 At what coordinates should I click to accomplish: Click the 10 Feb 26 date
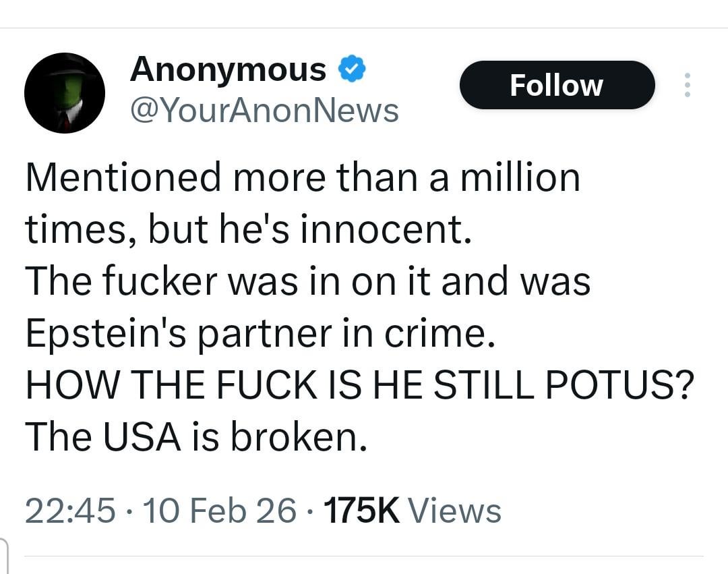point(219,511)
